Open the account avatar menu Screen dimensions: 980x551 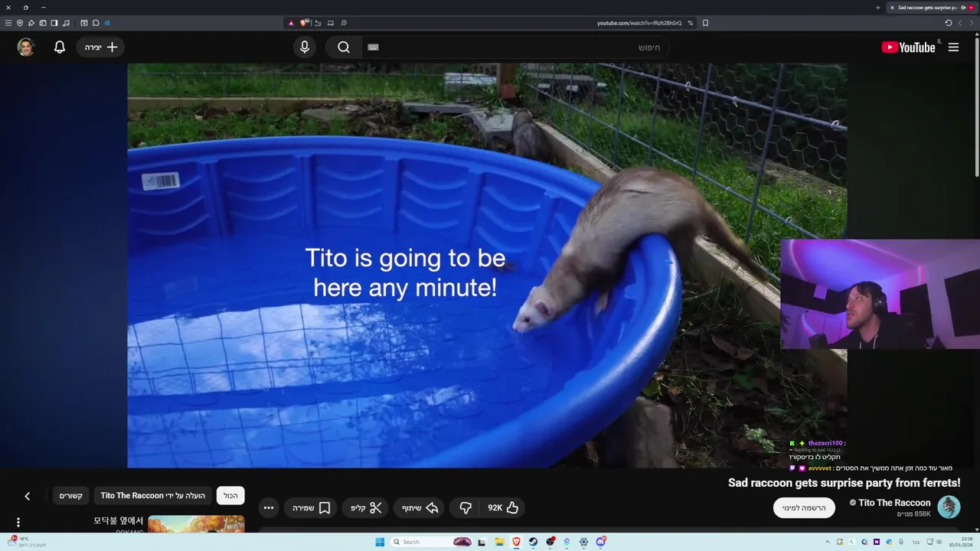point(26,47)
